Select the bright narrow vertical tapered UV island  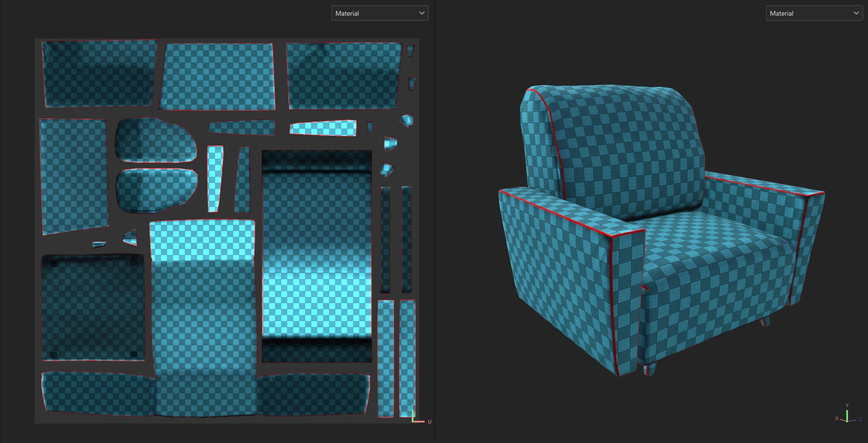(215, 178)
